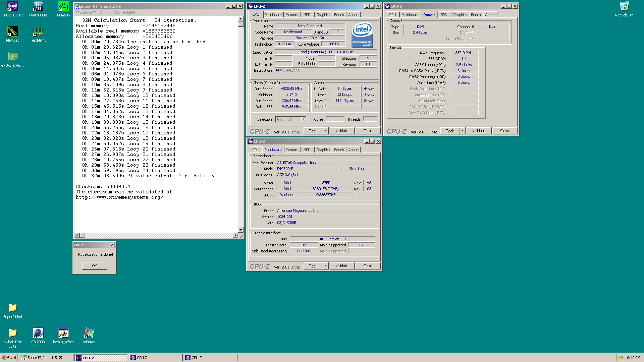Open the HWiNFO32 desktop shortcut
Viewport: 644px width, 362px height.
(x=38, y=9)
